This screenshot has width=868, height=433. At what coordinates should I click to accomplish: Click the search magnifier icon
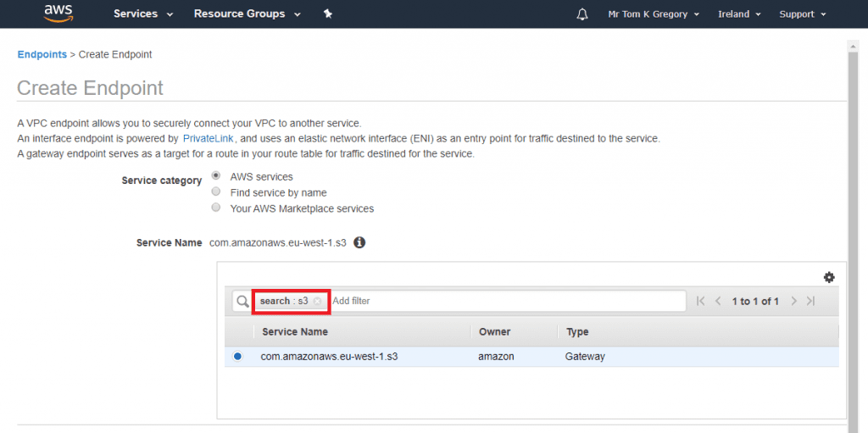pos(243,301)
